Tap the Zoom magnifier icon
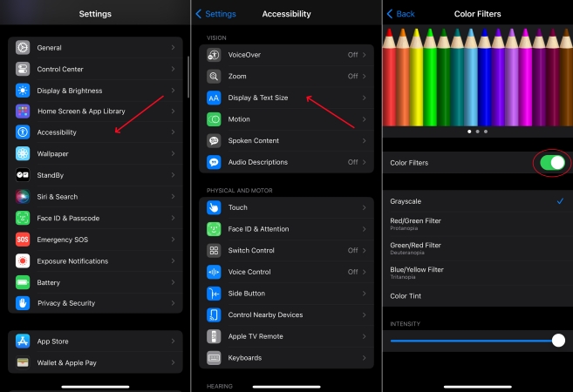Image resolution: width=573 pixels, height=392 pixels. click(214, 77)
